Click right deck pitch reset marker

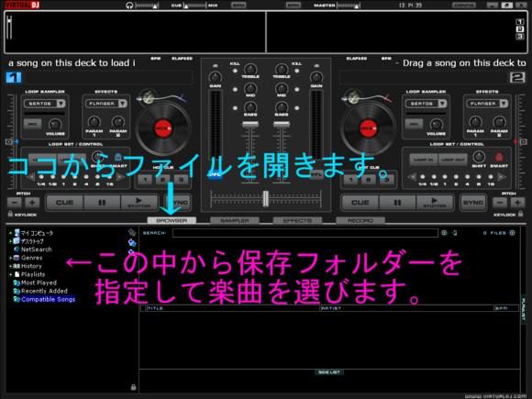coord(524,141)
